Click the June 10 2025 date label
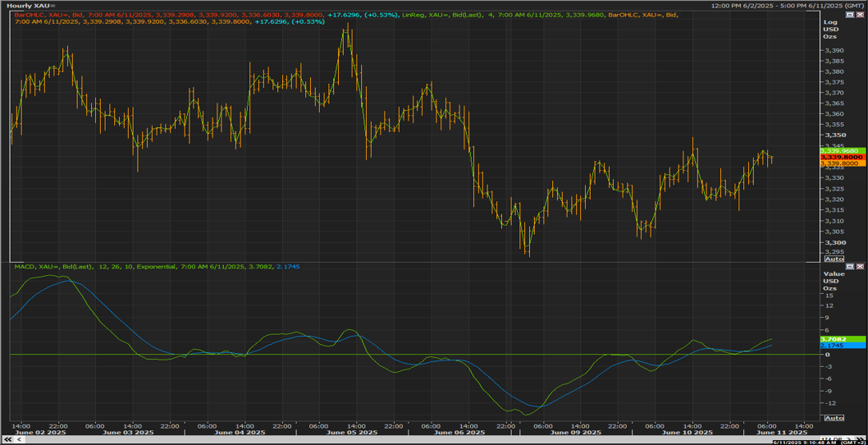 coord(687,432)
